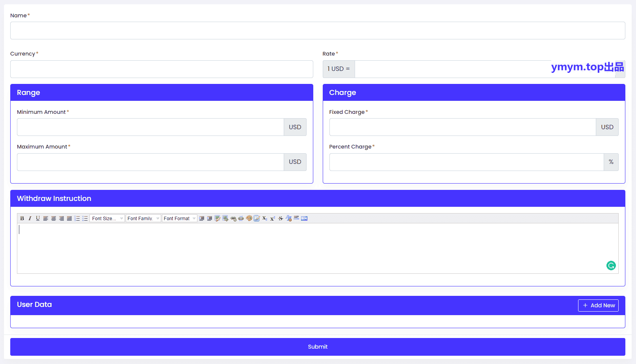
Task: Open the text color palette
Action: coord(249,218)
